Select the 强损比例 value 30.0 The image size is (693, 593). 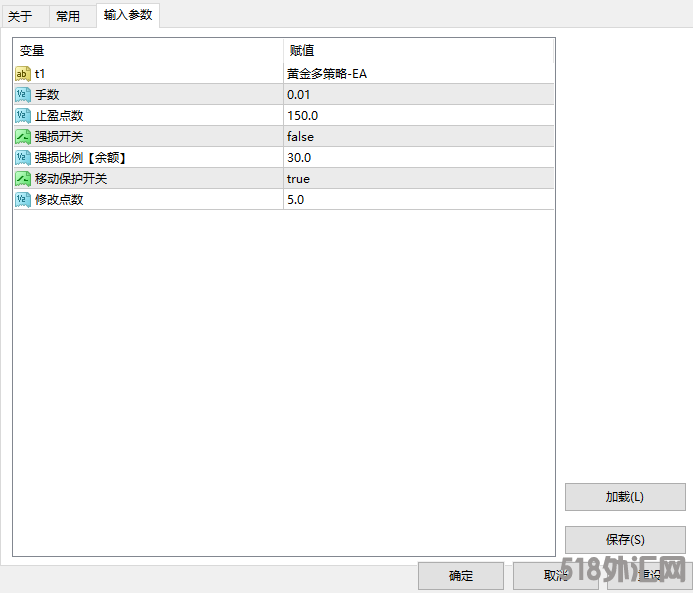coord(299,158)
